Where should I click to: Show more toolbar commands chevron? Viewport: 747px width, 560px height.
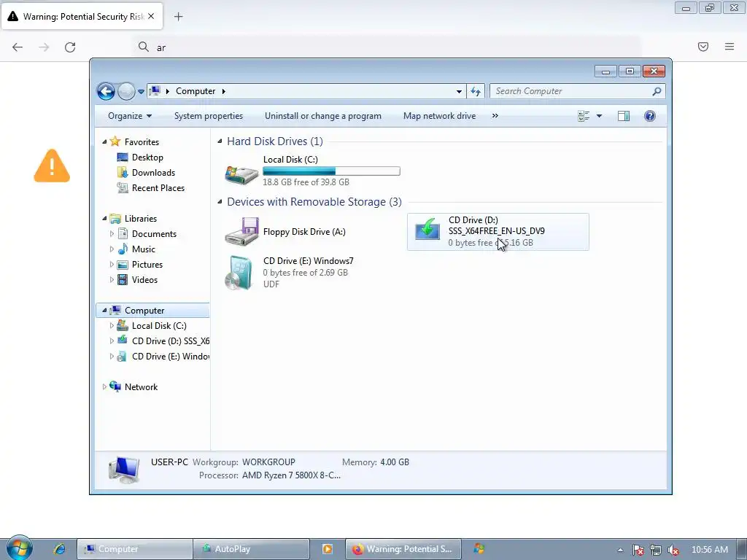(x=495, y=116)
